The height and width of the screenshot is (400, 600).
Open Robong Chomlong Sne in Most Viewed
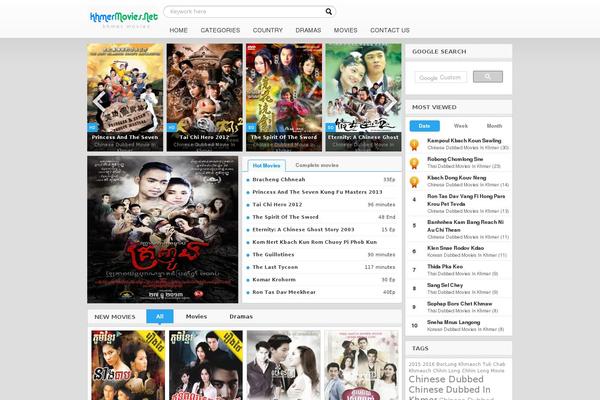click(x=455, y=159)
